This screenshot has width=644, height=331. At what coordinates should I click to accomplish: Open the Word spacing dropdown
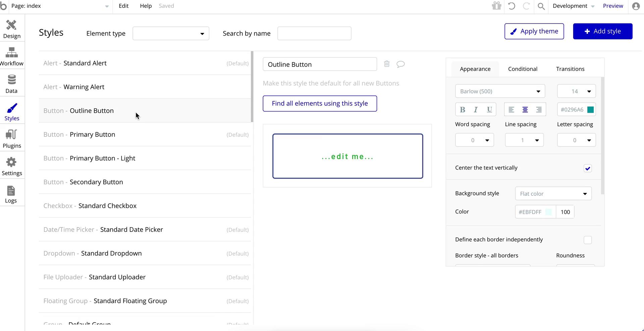pos(474,140)
